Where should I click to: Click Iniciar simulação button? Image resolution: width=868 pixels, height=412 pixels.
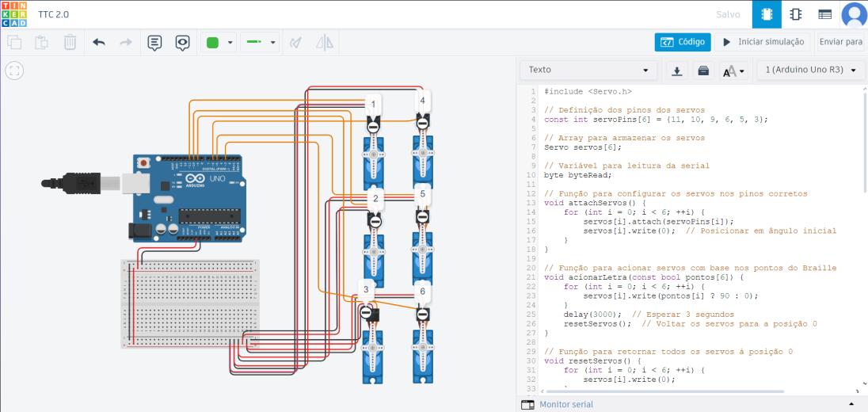point(763,42)
